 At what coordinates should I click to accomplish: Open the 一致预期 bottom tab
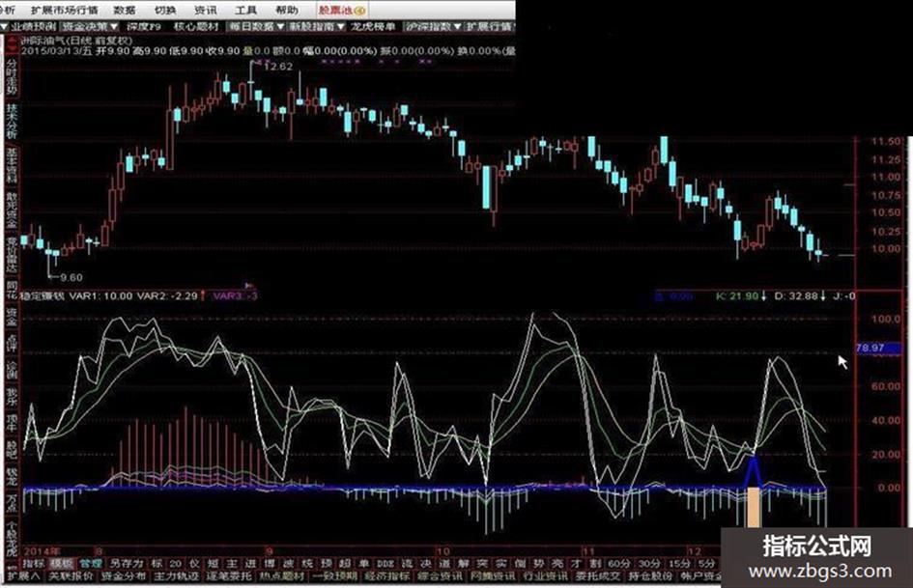tap(334, 575)
